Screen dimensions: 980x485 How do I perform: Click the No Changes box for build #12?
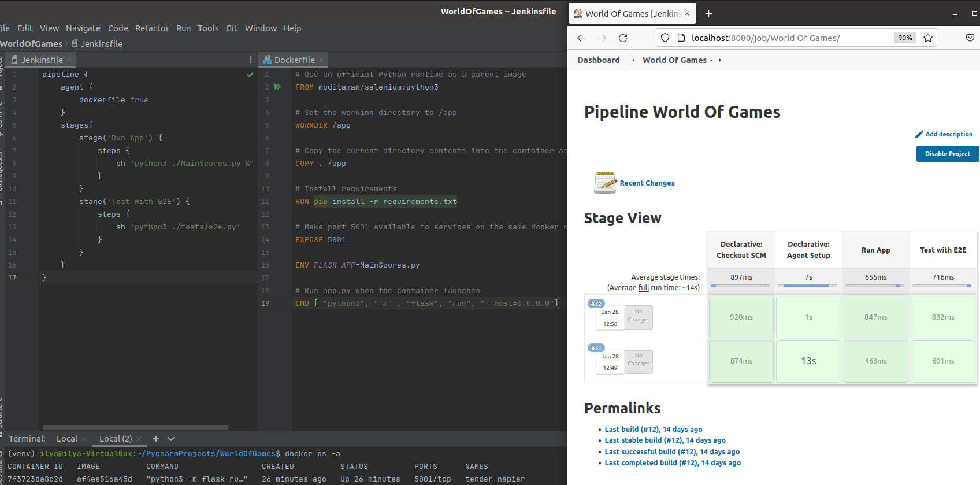(x=639, y=318)
